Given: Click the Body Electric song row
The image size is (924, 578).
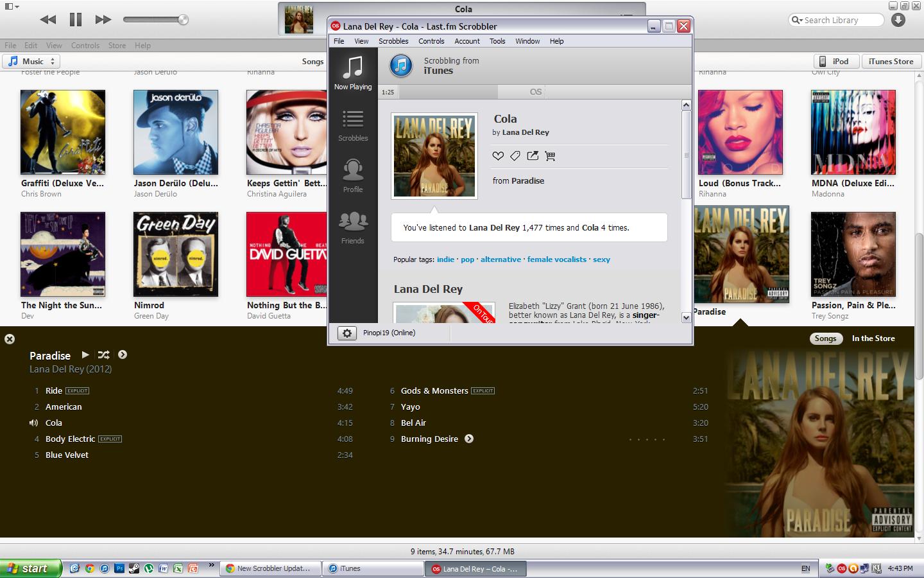Looking at the screenshot, I should (193, 439).
